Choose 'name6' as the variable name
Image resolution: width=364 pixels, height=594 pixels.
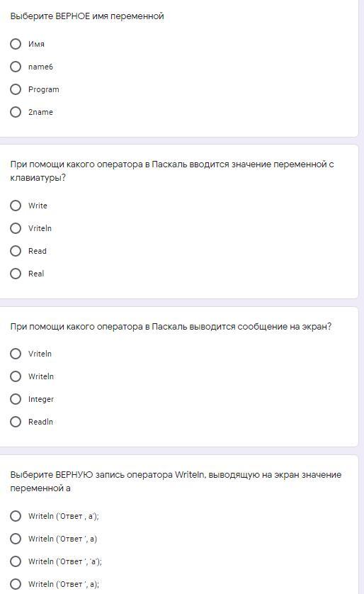(x=16, y=67)
